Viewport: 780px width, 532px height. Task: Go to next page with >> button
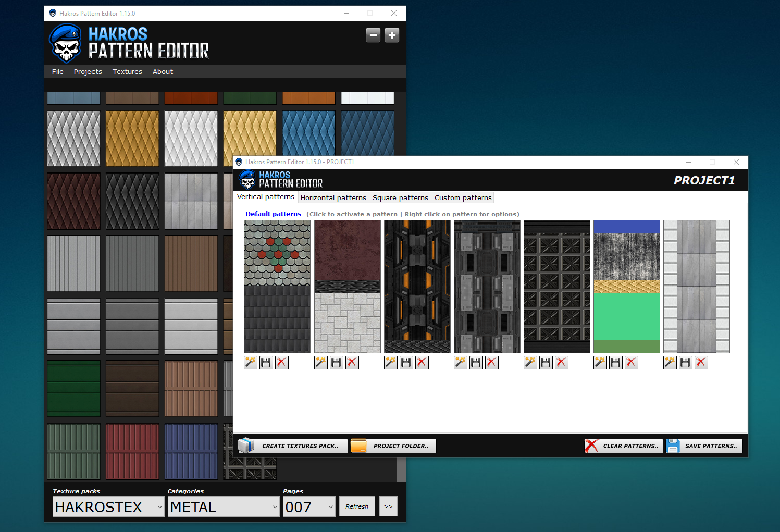click(388, 506)
